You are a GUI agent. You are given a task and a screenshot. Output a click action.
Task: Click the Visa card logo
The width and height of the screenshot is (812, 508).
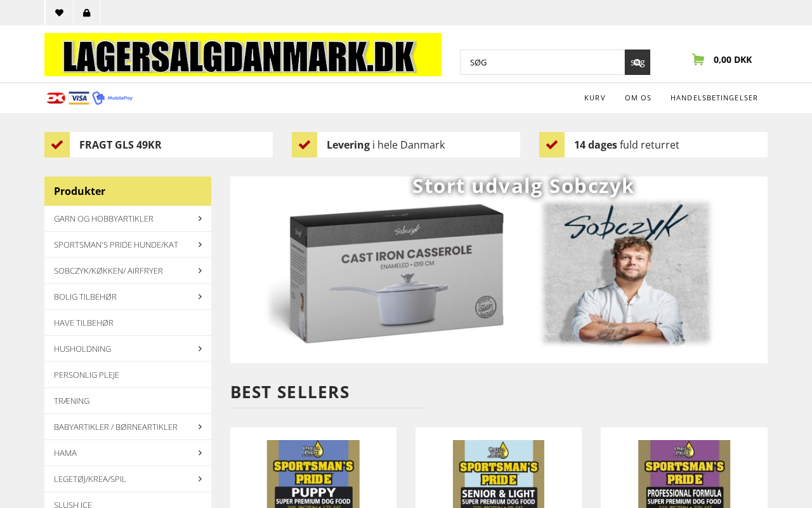tap(79, 98)
